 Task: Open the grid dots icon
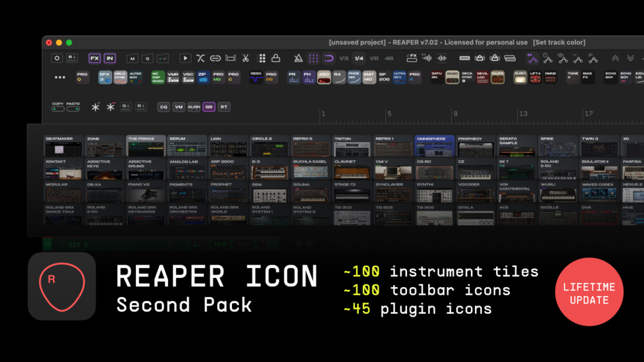pyautogui.click(x=262, y=58)
